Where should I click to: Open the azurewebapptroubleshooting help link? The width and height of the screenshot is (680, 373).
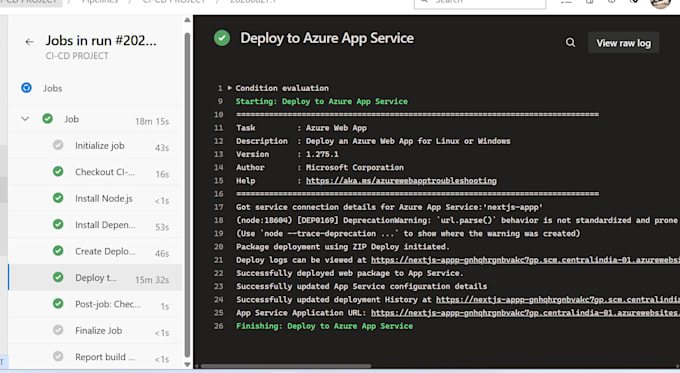pos(401,181)
